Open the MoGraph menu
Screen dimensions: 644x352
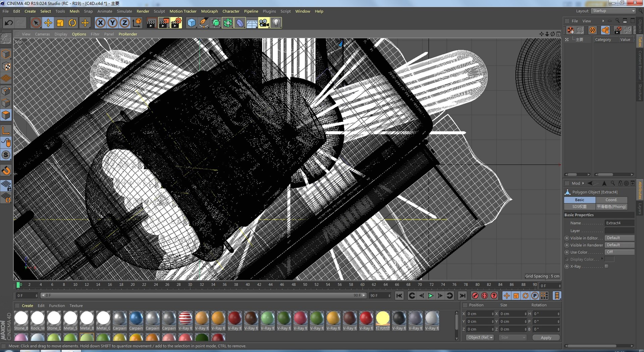tap(209, 11)
